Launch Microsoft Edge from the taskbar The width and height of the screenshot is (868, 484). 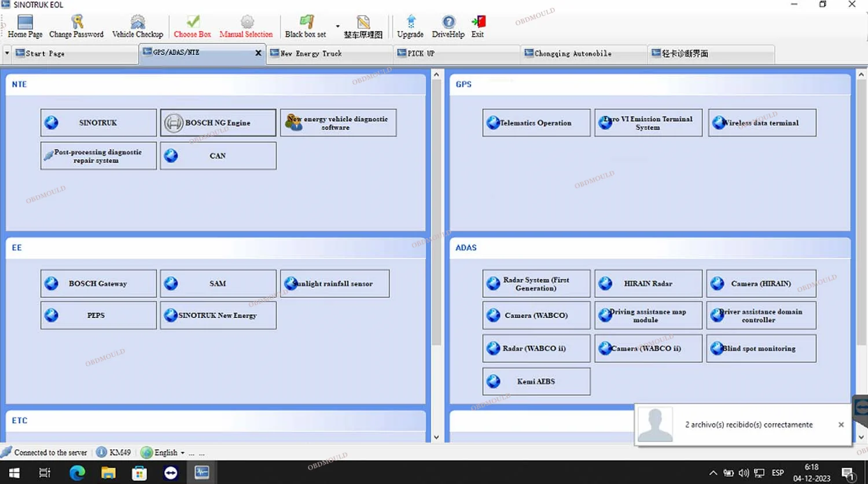pos(77,472)
